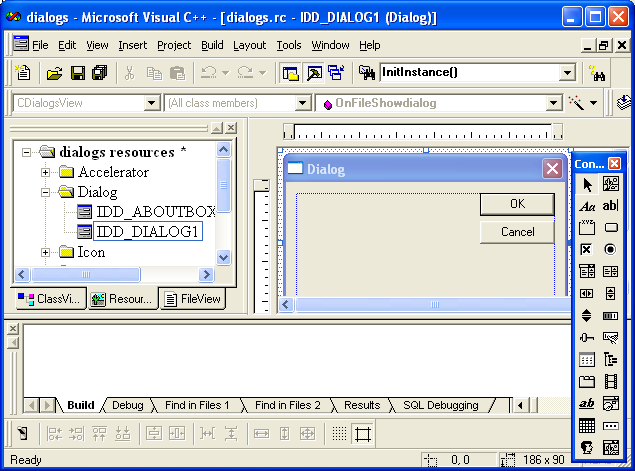The height and width of the screenshot is (471, 635).
Task: Collapse the dialogs resources root node
Action: 26,153
